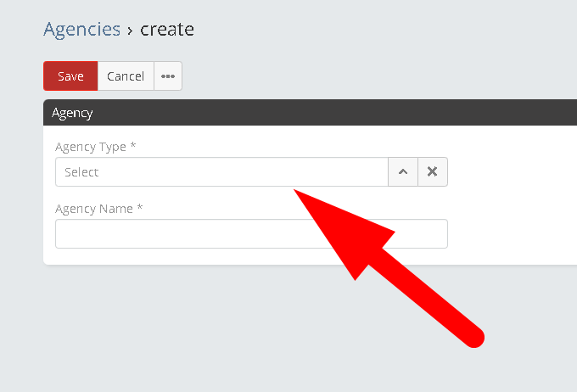Go back to the Agencies breadcrumb link
This screenshot has width=577, height=392.
(81, 30)
